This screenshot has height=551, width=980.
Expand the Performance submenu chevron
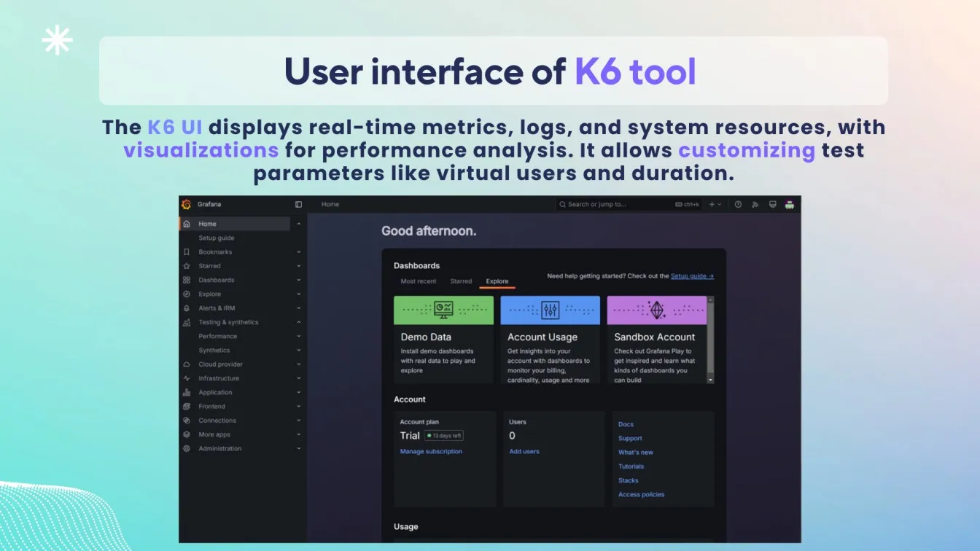[299, 336]
